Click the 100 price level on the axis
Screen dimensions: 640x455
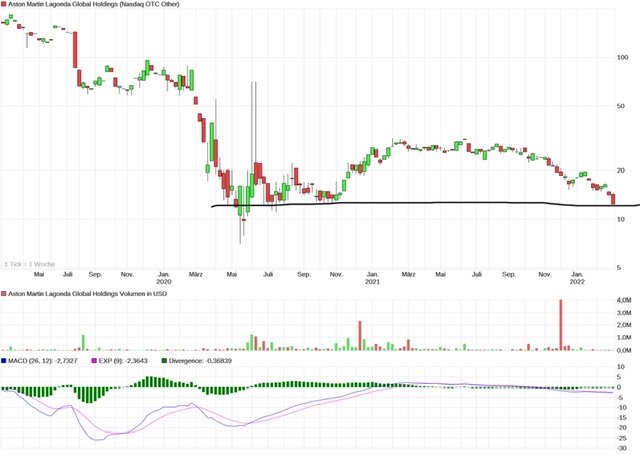coord(622,57)
